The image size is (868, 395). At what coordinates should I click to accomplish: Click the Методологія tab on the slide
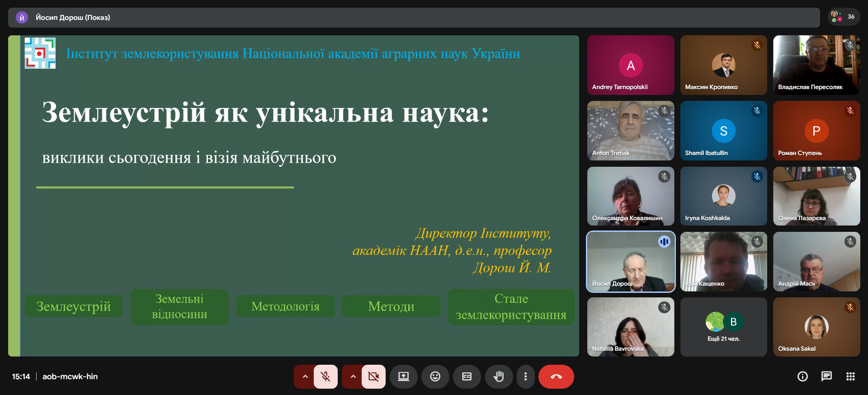click(x=285, y=306)
